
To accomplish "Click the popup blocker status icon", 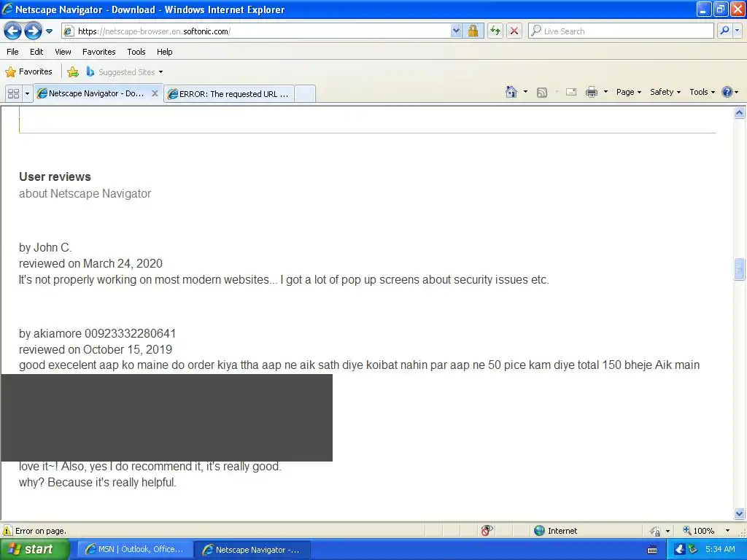I will click(x=487, y=531).
